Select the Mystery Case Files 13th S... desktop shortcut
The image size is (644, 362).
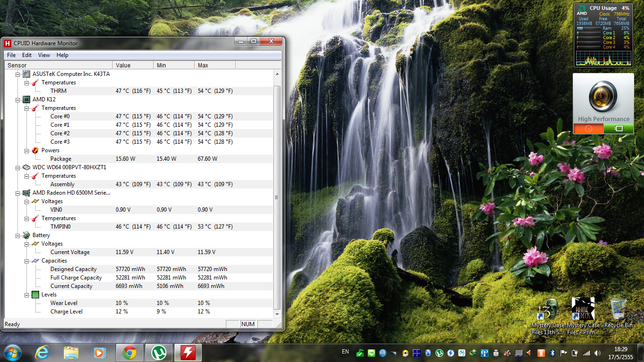[x=548, y=317]
